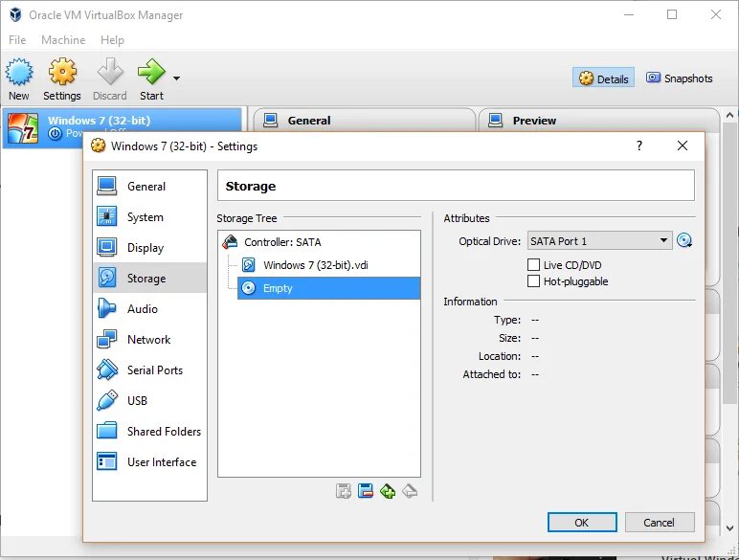Image resolution: width=739 pixels, height=560 pixels.
Task: Open Settings from the main toolbar
Action: click(x=62, y=78)
